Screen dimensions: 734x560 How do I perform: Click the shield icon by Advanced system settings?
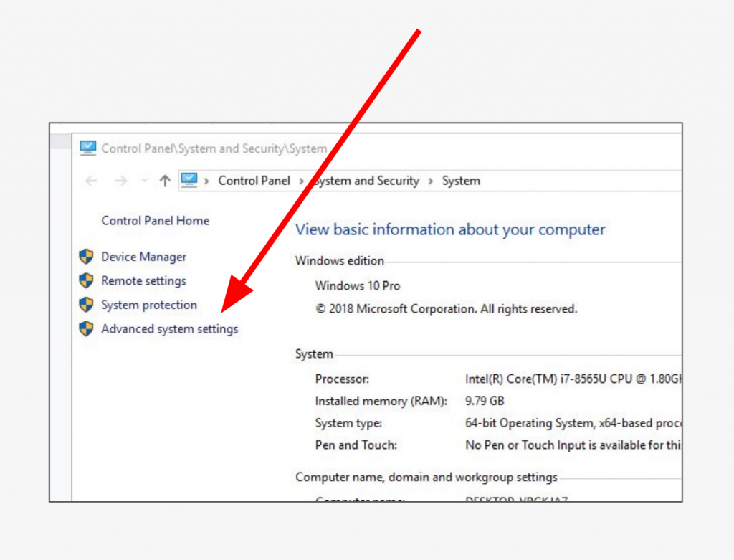[86, 328]
